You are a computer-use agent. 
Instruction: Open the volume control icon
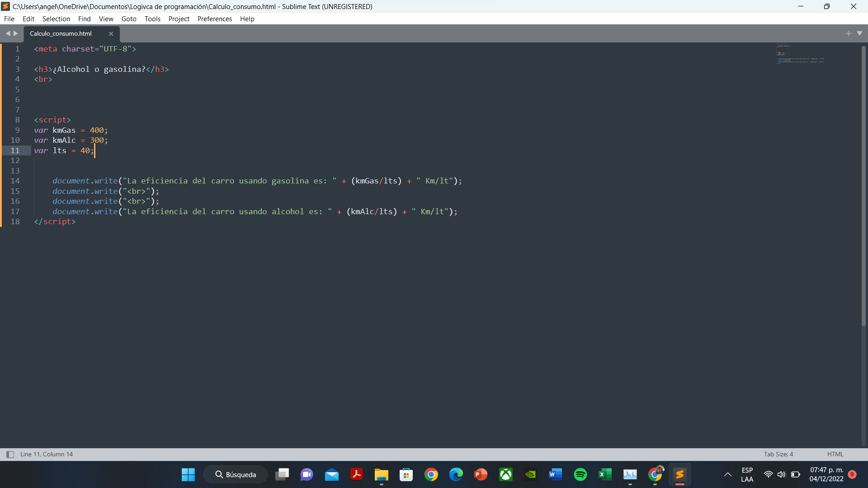(x=781, y=474)
